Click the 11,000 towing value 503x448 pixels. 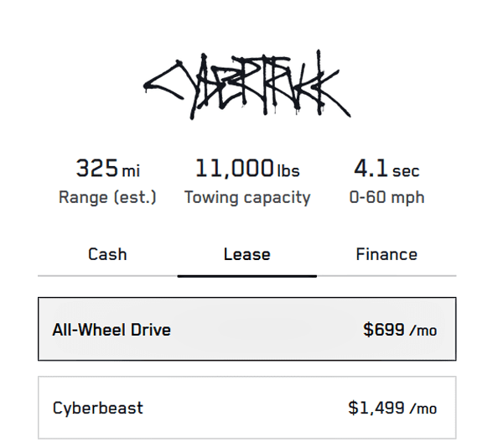[x=234, y=169]
